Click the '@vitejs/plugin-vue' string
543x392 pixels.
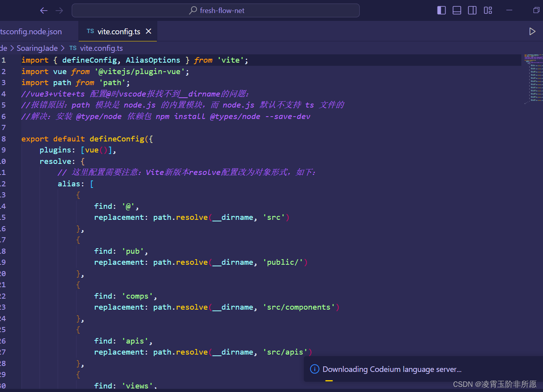click(139, 72)
